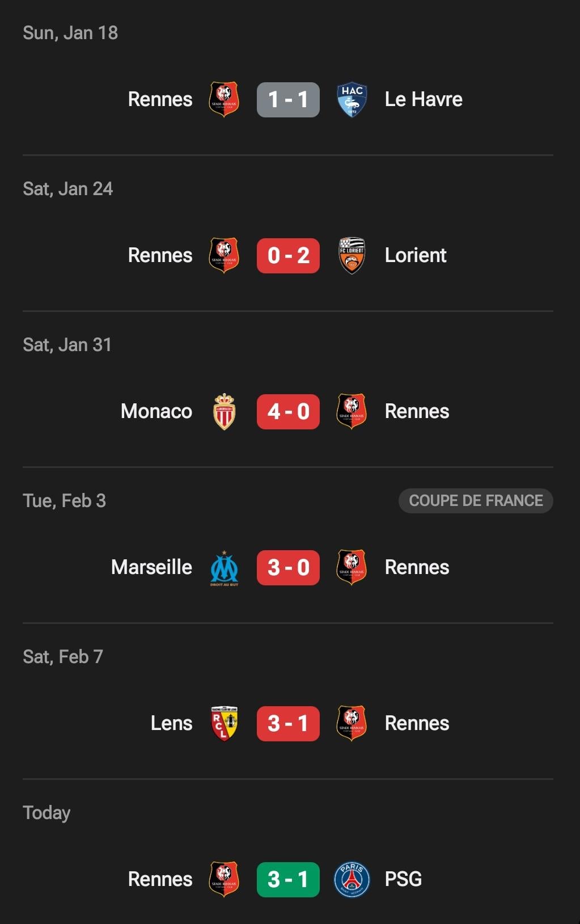Click the PSG club crest

click(352, 880)
